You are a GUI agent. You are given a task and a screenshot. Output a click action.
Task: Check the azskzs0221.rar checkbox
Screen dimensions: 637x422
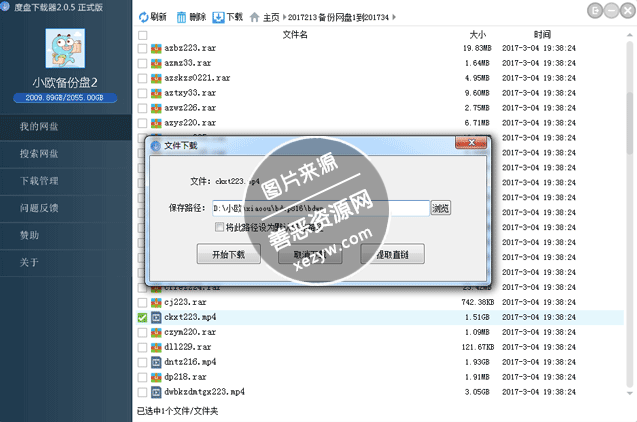pyautogui.click(x=142, y=79)
